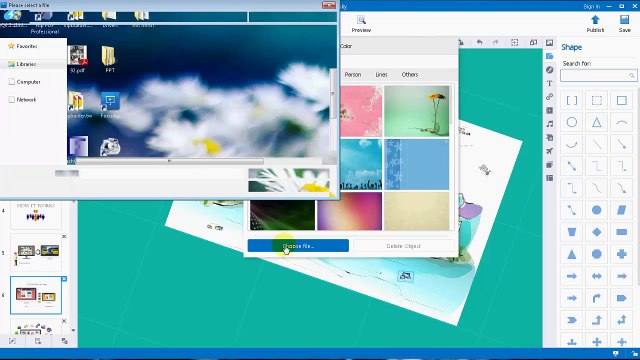Open the image panel sidebar icon
This screenshot has width=640, height=360.
coord(550,42)
